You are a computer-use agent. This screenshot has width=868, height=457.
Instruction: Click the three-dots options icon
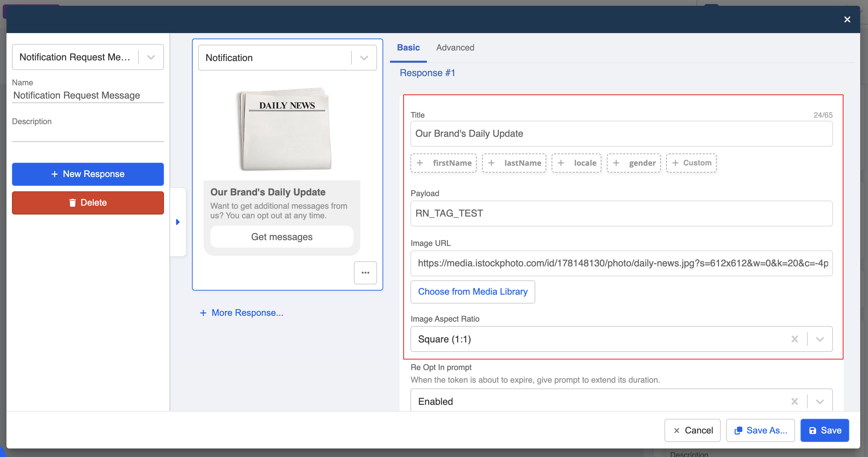(365, 272)
